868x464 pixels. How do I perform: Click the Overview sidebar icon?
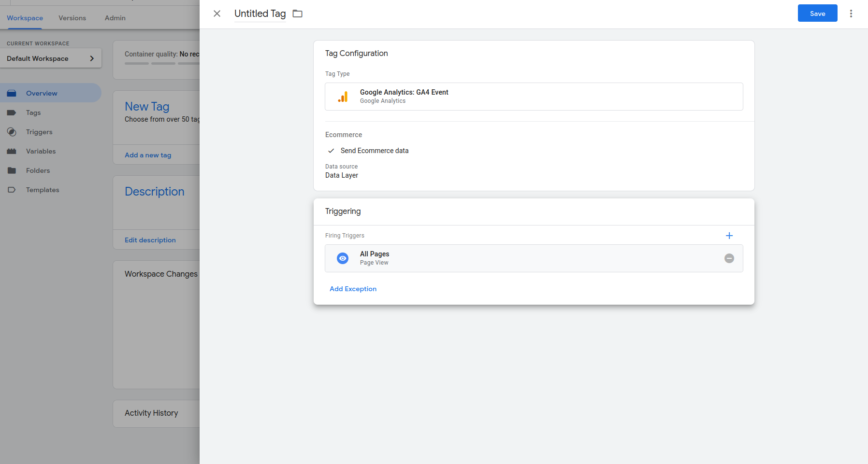point(12,93)
